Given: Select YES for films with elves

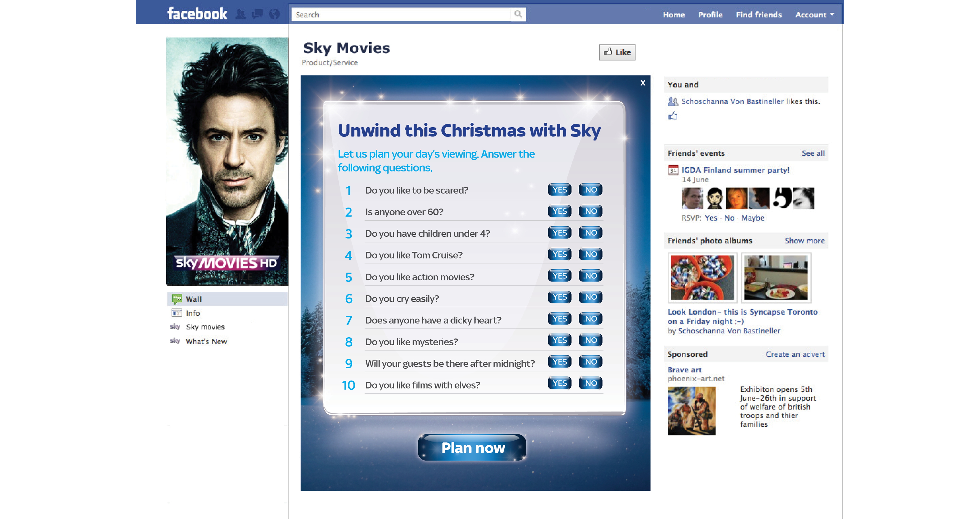Looking at the screenshot, I should click(559, 384).
